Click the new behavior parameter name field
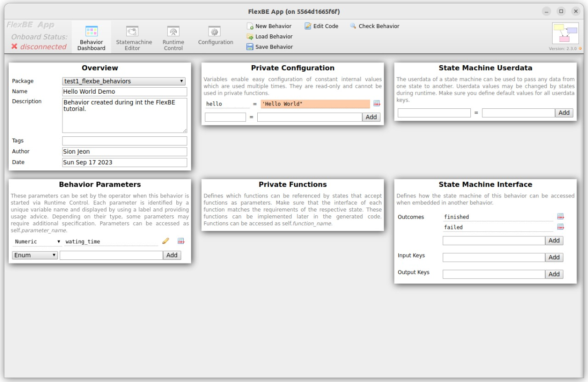Screen dimensions: 588x382 click(111, 255)
